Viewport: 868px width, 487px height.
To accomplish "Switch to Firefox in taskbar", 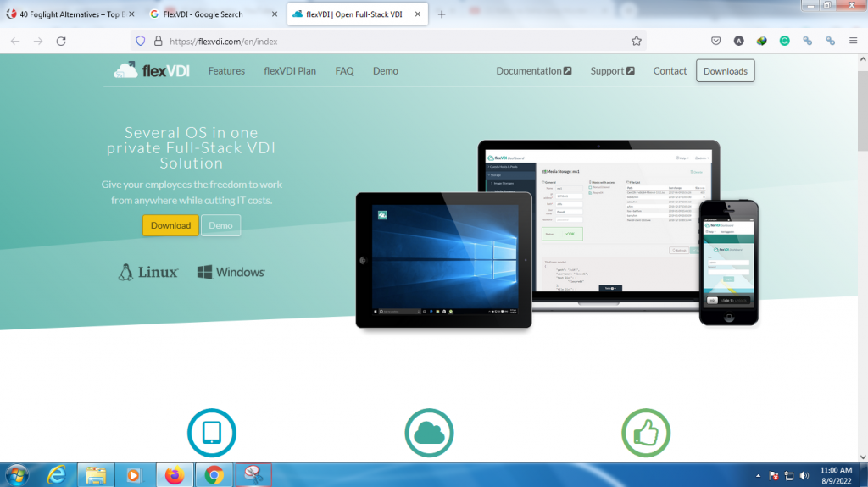I will point(175,475).
